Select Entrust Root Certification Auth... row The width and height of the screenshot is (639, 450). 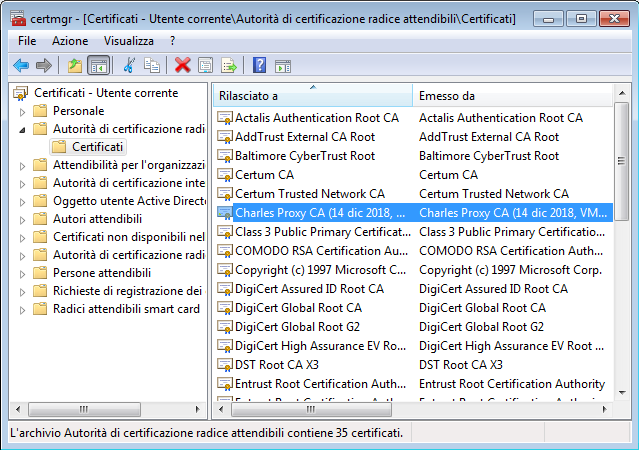413,384
